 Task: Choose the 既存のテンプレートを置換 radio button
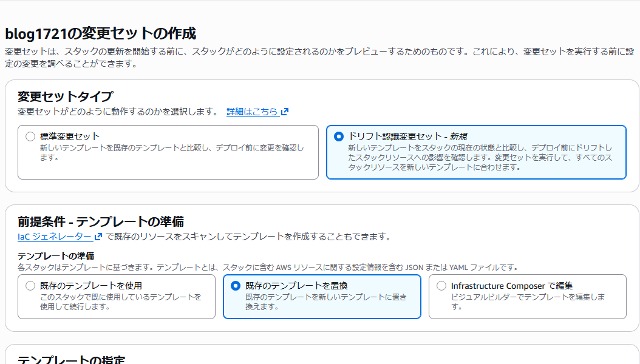tap(236, 286)
